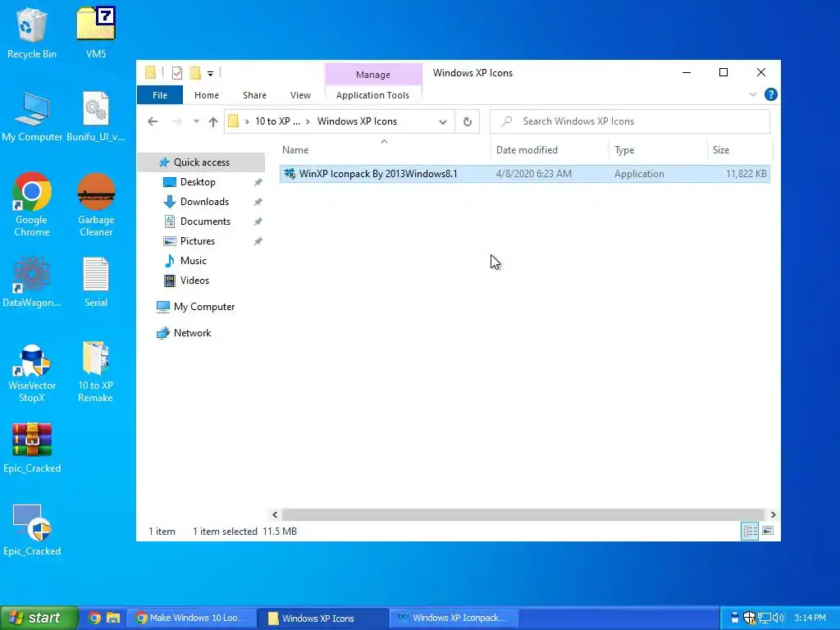This screenshot has width=840, height=630.
Task: Switch to the Share ribbon tab
Action: (254, 95)
